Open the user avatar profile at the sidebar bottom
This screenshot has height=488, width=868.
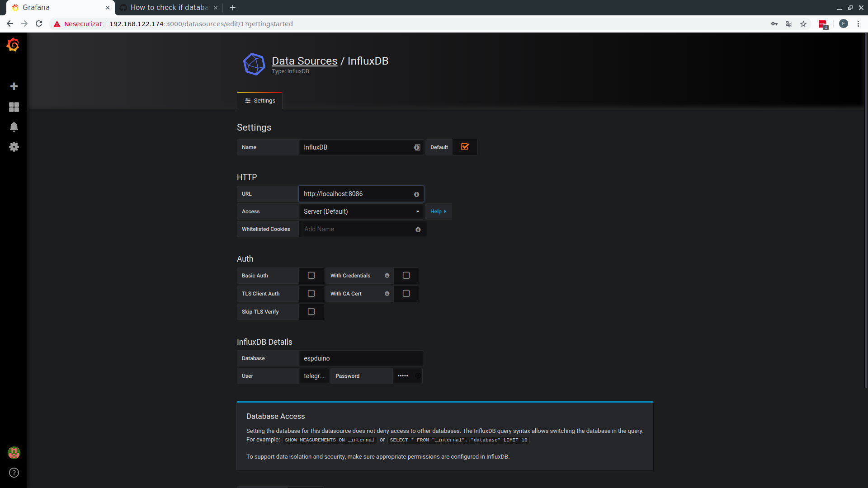click(x=14, y=453)
